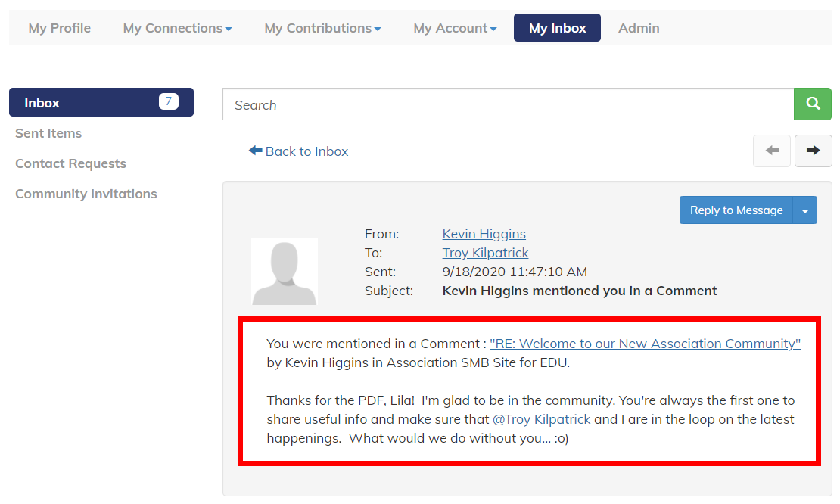Open the Troy Kilpatrick recipient link
This screenshot has height=504, width=840.
[x=485, y=253]
